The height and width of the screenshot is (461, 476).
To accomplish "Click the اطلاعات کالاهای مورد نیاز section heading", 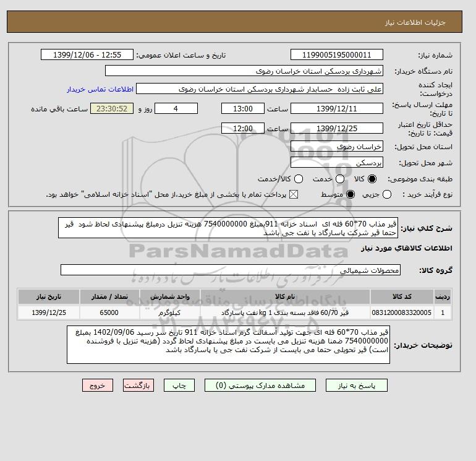I will [407, 248].
